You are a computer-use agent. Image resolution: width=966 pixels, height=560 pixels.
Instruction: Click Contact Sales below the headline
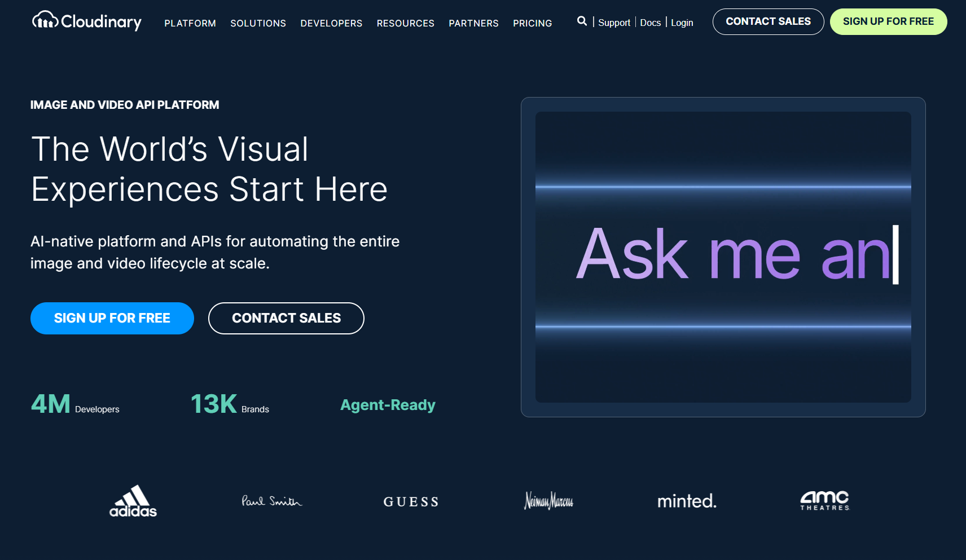point(286,318)
